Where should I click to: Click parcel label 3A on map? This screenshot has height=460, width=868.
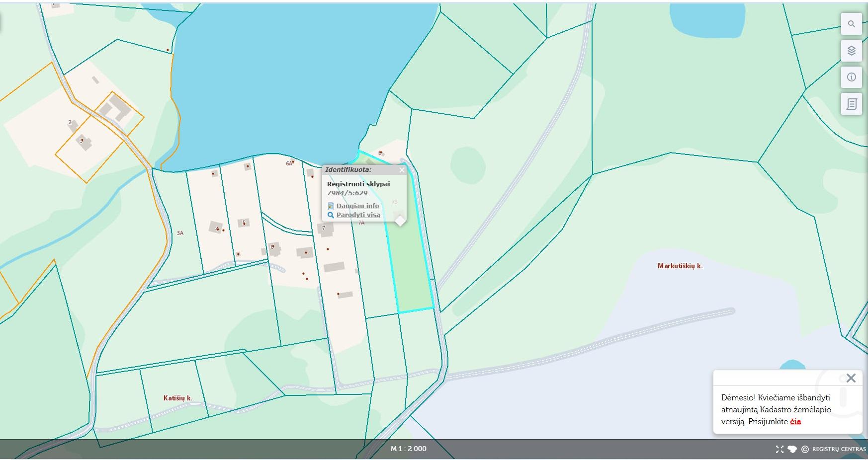click(180, 232)
